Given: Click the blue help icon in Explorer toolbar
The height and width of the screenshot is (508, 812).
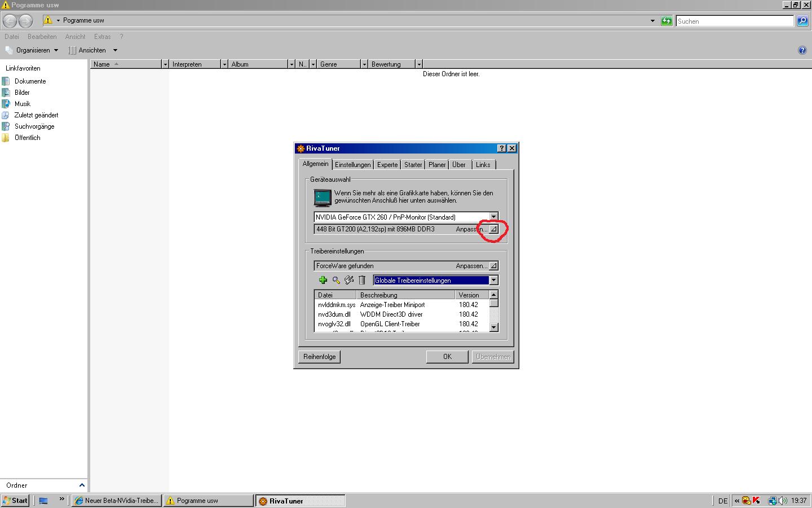Looking at the screenshot, I should click(x=802, y=50).
